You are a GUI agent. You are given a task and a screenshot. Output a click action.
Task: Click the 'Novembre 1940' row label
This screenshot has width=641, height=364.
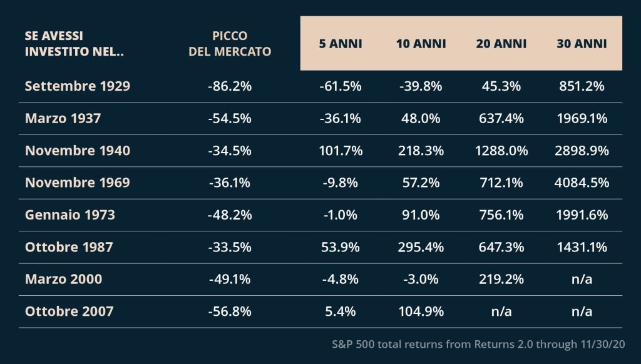pyautogui.click(x=78, y=150)
